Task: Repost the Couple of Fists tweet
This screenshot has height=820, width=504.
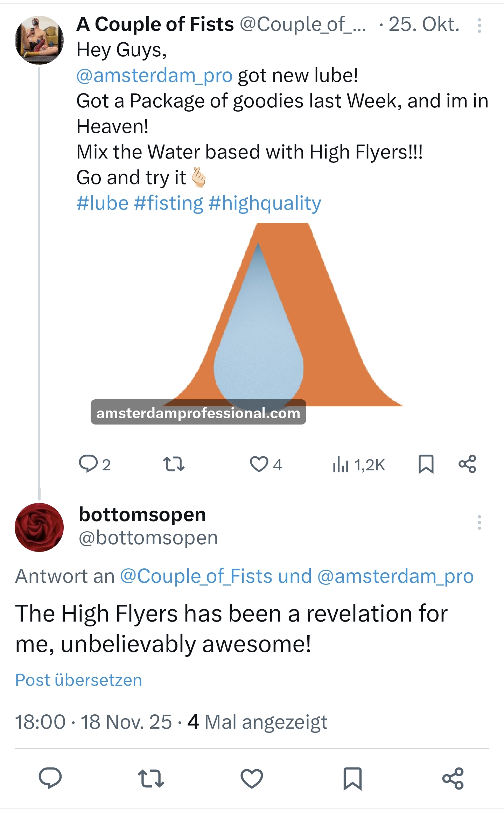Action: tap(174, 464)
